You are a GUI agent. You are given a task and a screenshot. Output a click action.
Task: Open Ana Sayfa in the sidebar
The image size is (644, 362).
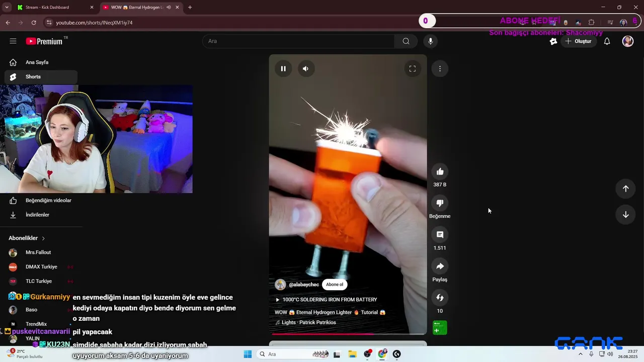click(x=41, y=62)
